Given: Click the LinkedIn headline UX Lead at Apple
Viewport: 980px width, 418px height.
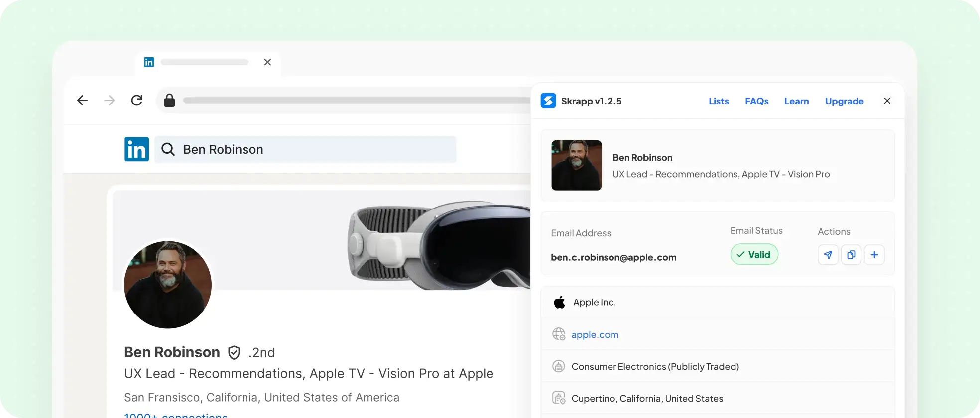Looking at the screenshot, I should click(309, 374).
